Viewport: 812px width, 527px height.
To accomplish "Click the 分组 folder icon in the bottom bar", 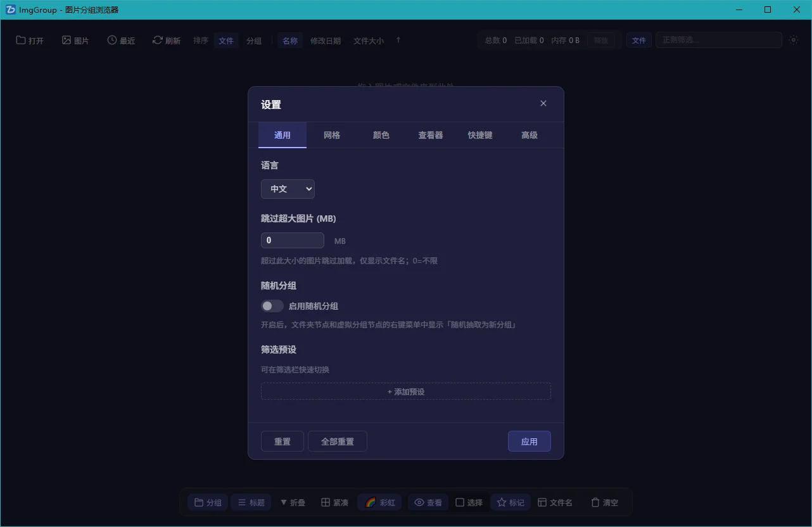I will coord(199,502).
